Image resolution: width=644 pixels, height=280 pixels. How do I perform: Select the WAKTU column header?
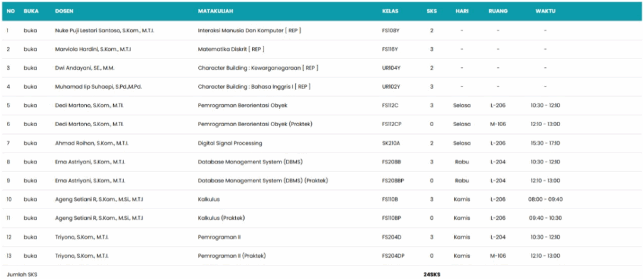pos(545,11)
